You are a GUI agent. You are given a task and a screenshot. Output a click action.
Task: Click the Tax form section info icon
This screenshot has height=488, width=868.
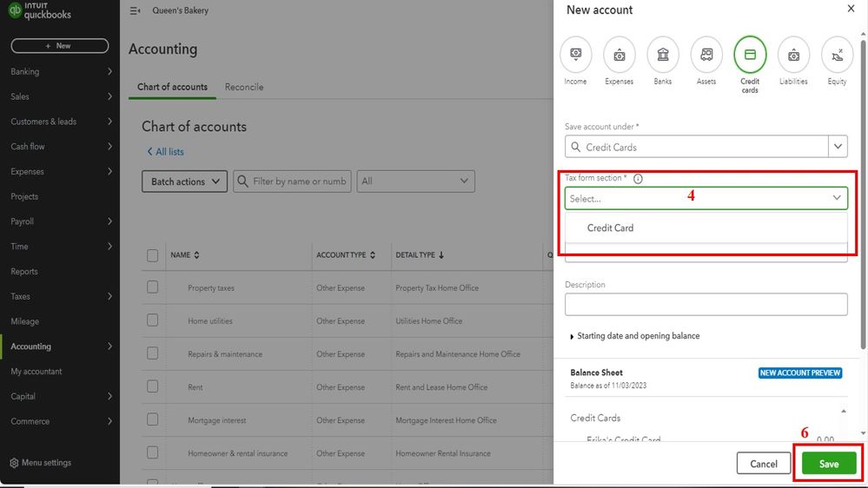638,179
